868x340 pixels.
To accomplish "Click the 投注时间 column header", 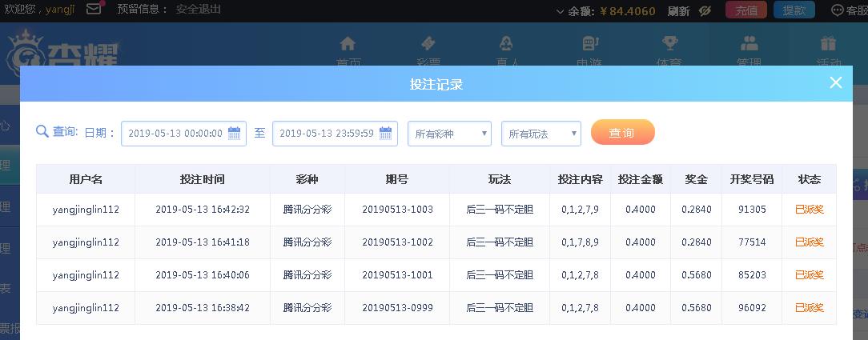I will click(x=203, y=179).
